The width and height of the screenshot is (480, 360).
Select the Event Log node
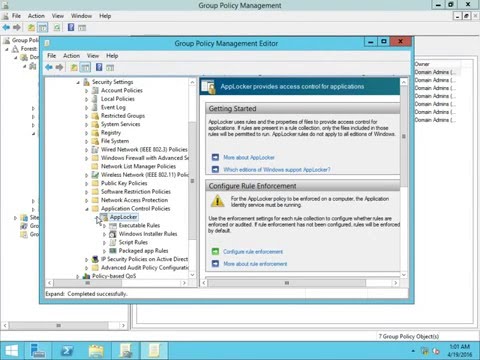click(113, 107)
